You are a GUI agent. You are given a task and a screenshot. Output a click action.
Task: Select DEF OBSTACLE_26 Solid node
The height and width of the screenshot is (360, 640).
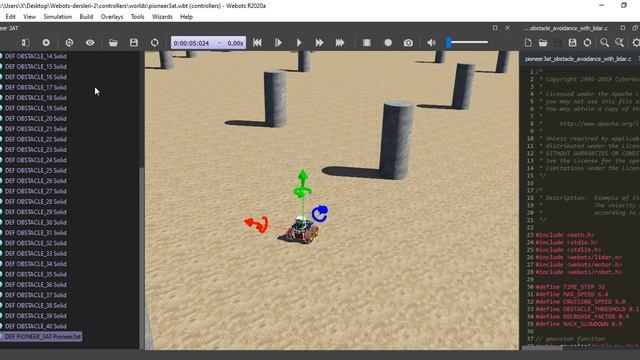36,181
